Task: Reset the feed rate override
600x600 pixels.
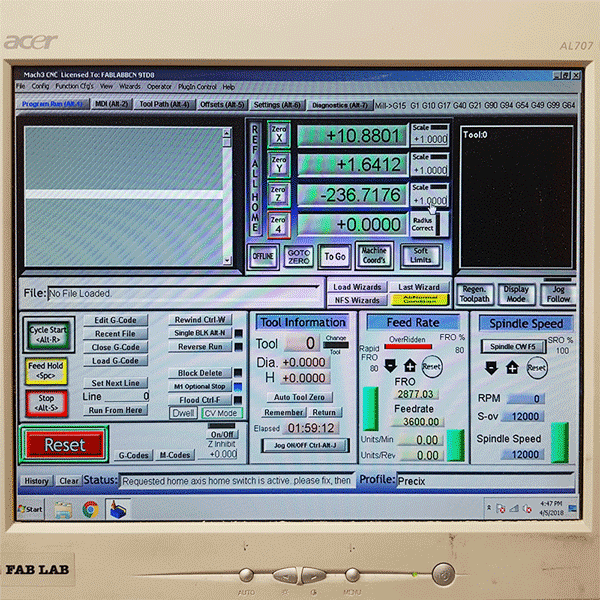Action: coord(431,367)
